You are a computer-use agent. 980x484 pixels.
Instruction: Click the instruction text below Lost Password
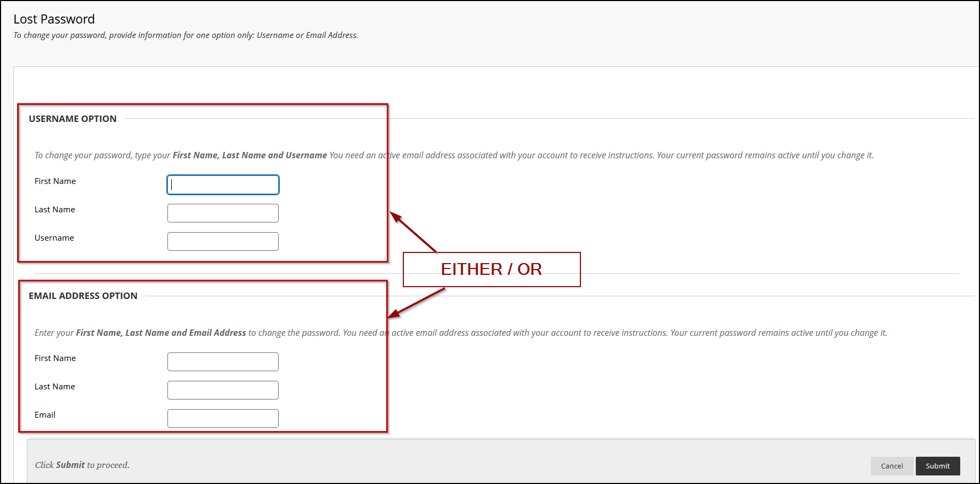[186, 35]
